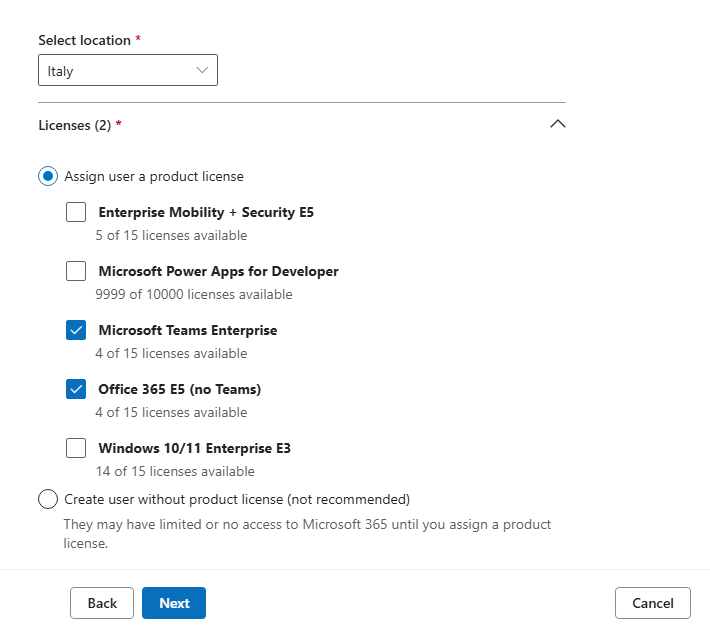Screen dimensions: 710x625
Task: Click the Windows 10/11 Enterprise E3 label
Action: [x=195, y=448]
